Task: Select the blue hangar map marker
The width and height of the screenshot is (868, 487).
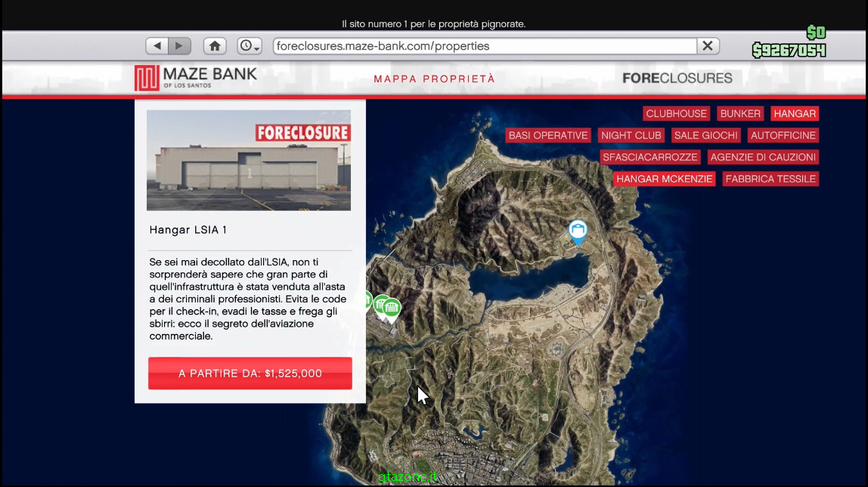Action: (578, 231)
